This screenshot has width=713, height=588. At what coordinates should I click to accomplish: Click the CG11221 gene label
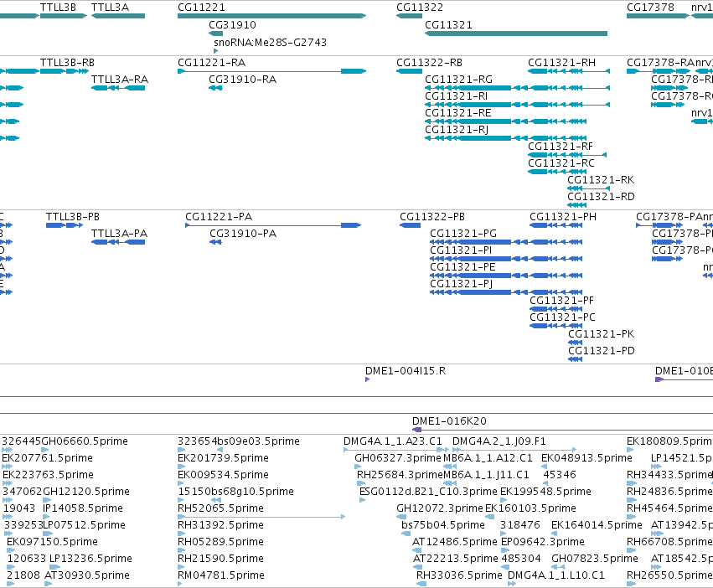pos(201,8)
